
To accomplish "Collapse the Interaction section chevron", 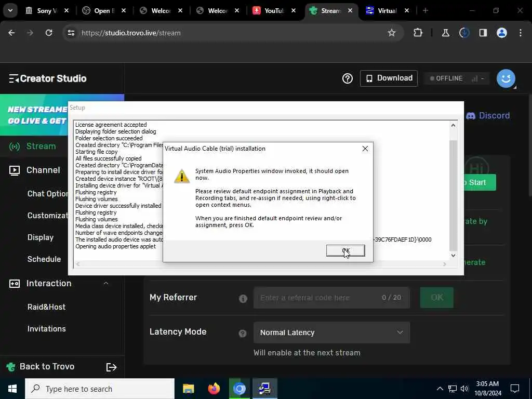I will pos(106,283).
